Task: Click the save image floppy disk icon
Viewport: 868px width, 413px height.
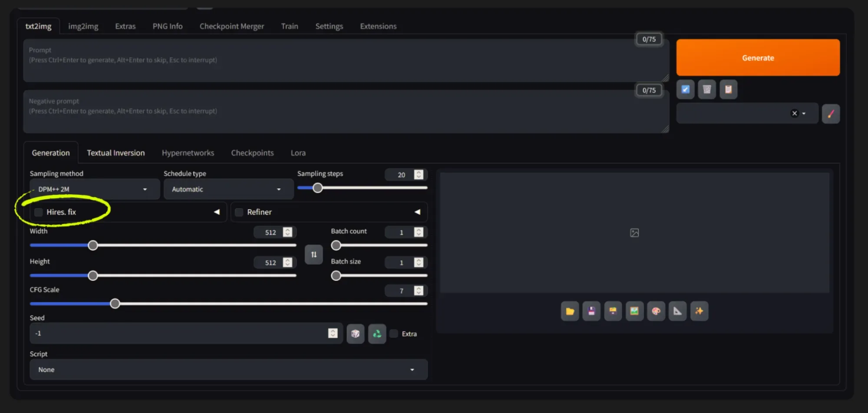Action: tap(591, 311)
